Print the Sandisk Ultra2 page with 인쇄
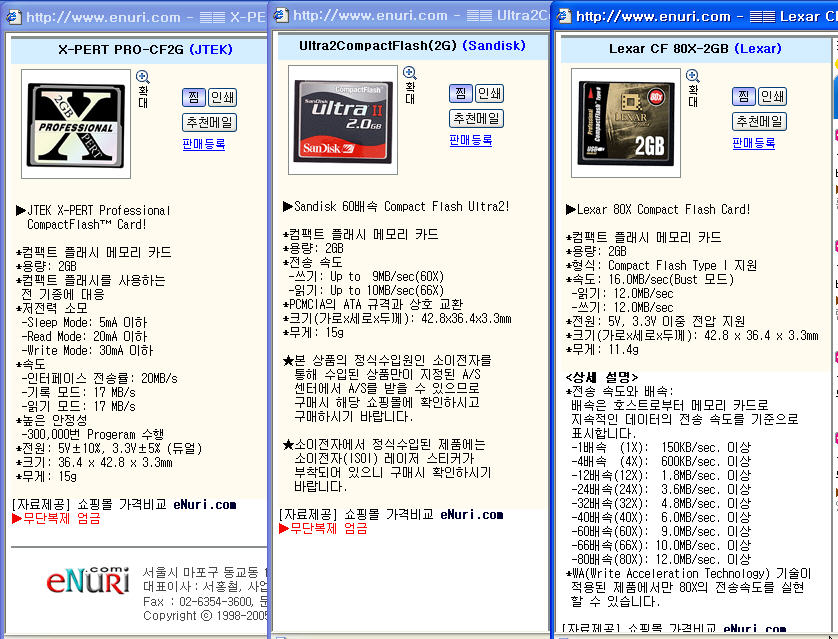Screen dimensions: 838x639 point(489,93)
